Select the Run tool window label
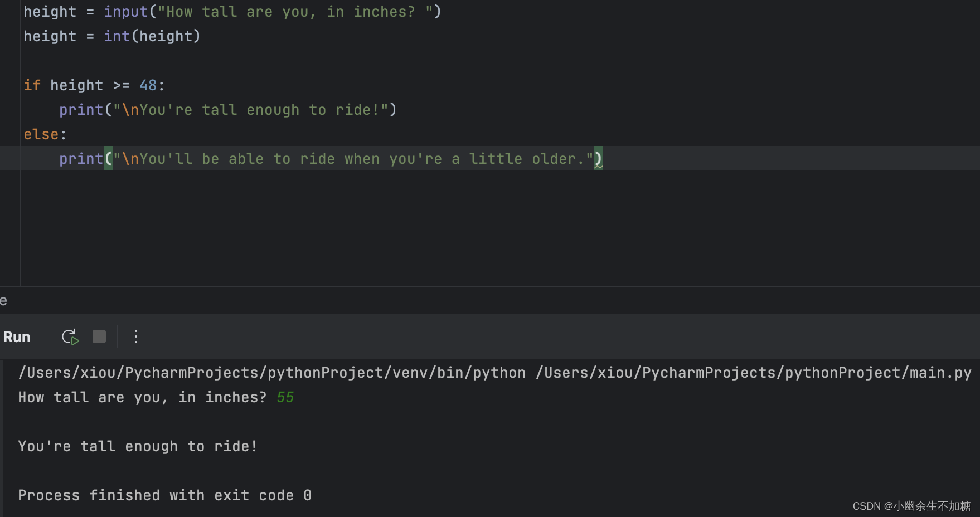The width and height of the screenshot is (980, 517). 17,337
